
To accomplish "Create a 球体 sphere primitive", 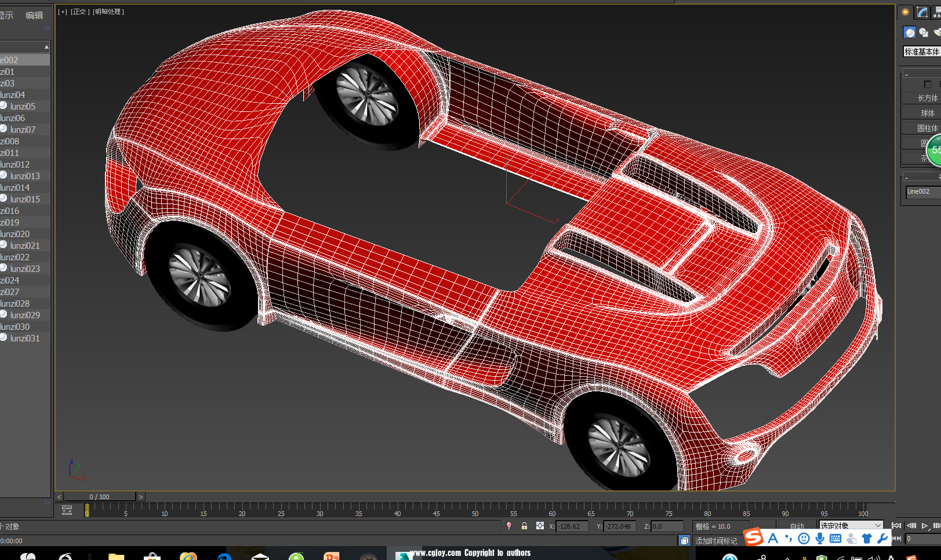I will tap(922, 113).
